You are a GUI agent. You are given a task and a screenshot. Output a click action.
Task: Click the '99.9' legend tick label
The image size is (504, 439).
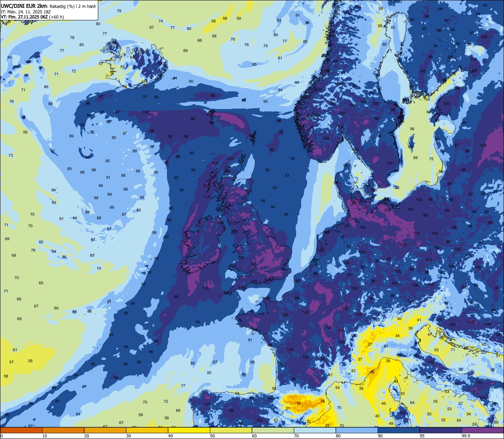click(x=466, y=436)
